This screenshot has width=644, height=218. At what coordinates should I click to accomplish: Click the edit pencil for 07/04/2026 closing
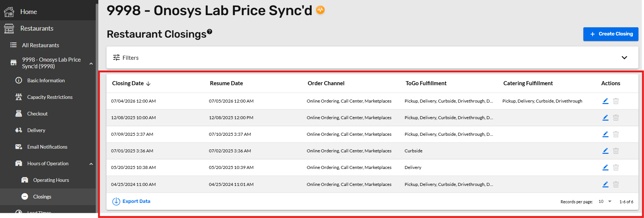605,101
